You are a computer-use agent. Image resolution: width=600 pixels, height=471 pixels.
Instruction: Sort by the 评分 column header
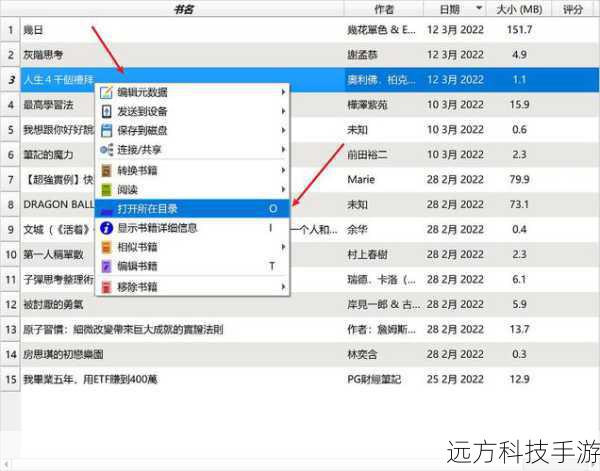[573, 8]
